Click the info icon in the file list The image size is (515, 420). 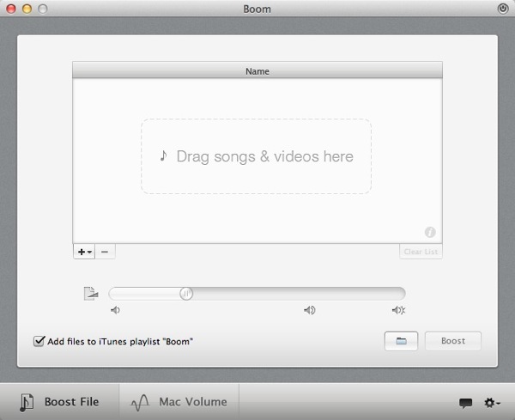[x=430, y=232]
